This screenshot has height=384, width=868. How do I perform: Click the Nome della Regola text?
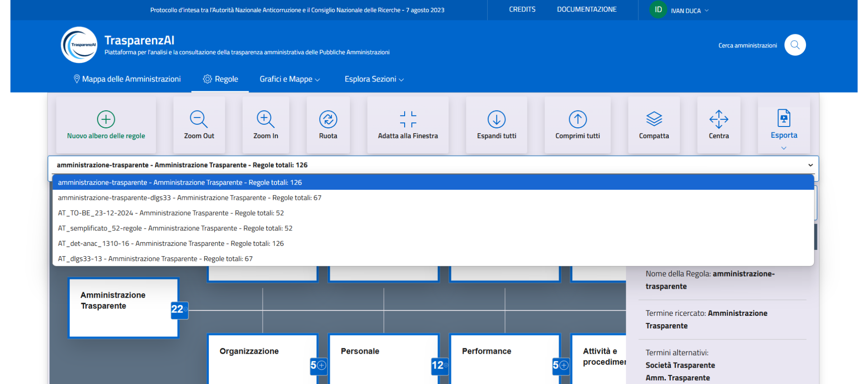click(710, 280)
